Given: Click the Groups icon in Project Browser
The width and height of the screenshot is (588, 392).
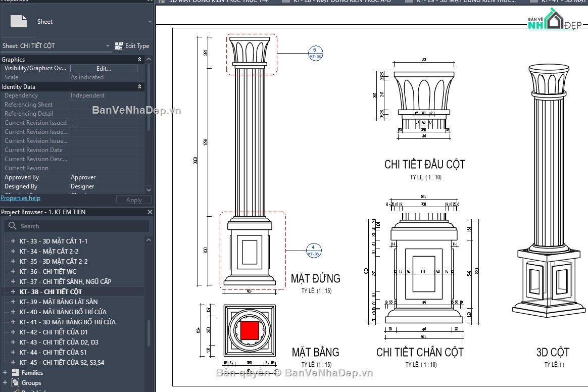Looking at the screenshot, I should point(15,382).
